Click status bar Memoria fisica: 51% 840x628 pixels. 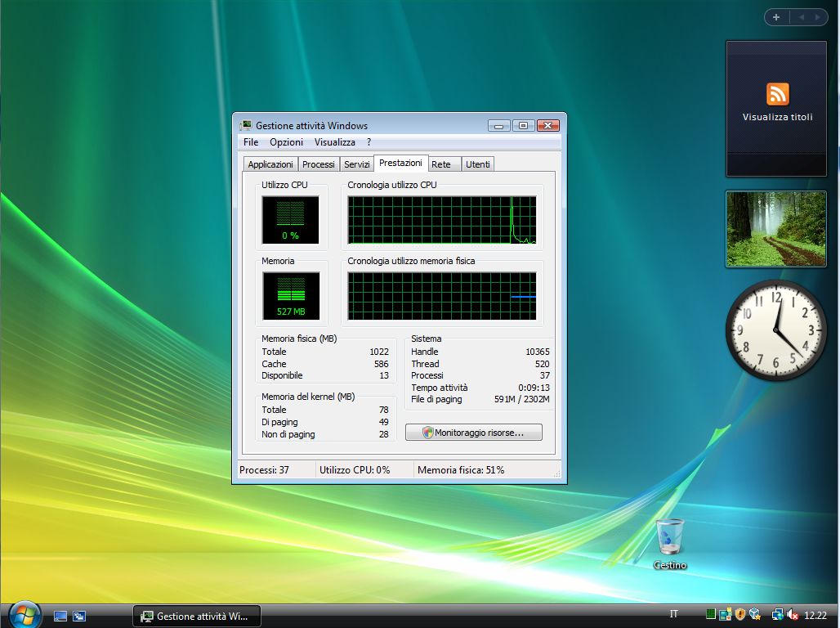tap(461, 470)
